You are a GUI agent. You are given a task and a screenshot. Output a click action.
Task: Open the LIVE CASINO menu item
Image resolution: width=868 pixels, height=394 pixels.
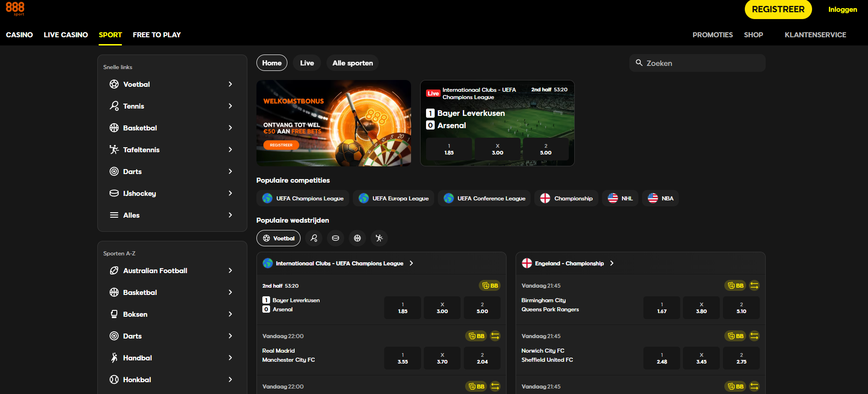click(x=66, y=35)
